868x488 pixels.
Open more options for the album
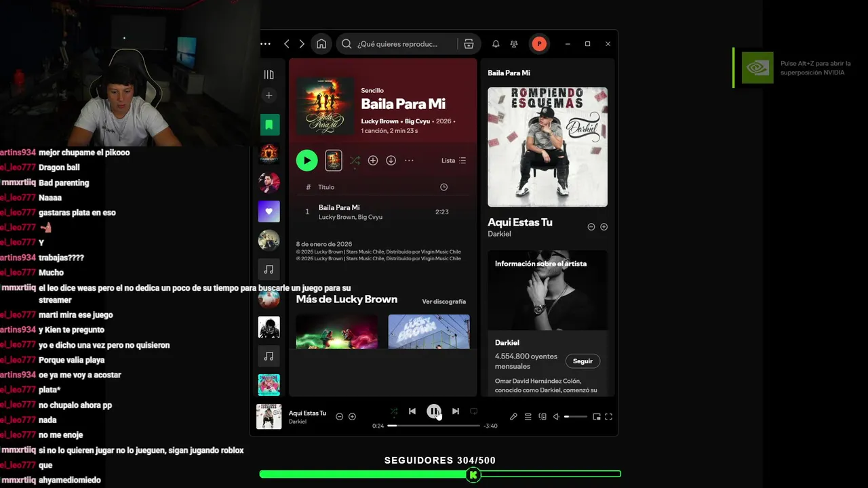point(409,161)
